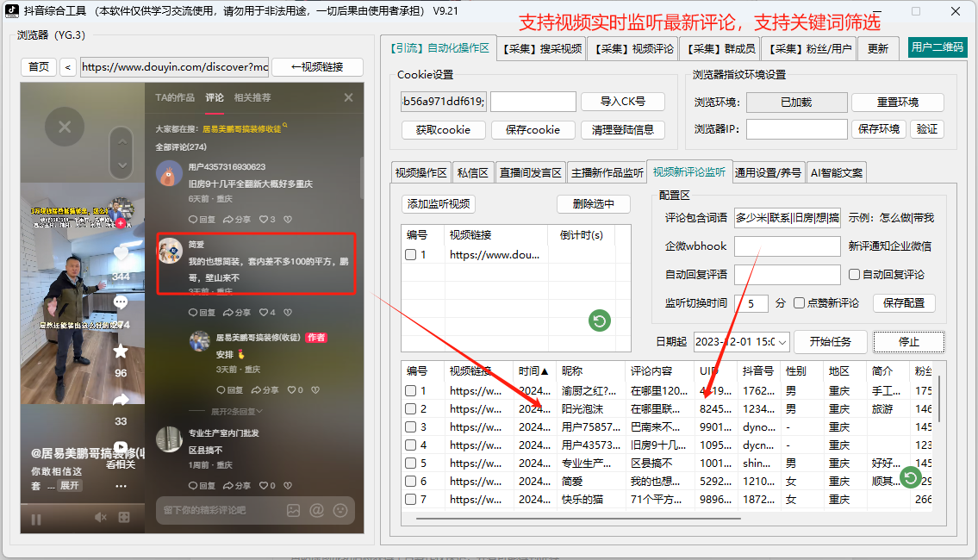The width and height of the screenshot is (978, 560).
Task: Click the green refresh icon on the comment results table
Action: (x=910, y=477)
